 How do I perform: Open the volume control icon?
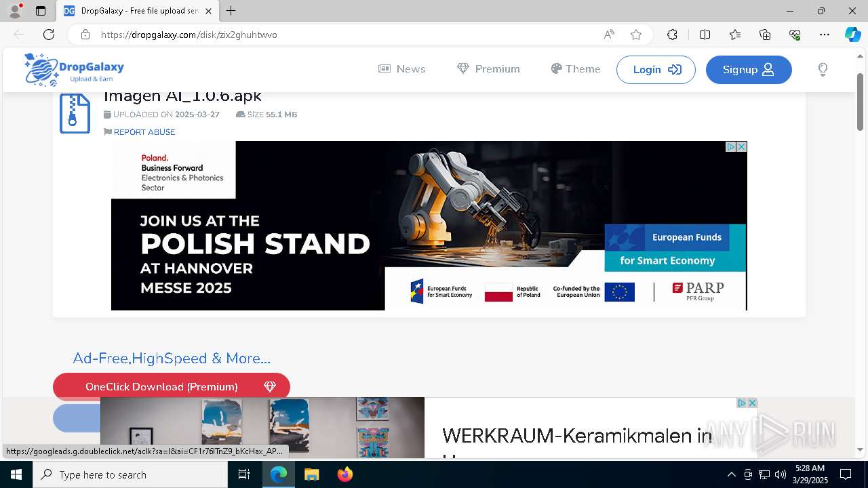pyautogui.click(x=780, y=474)
